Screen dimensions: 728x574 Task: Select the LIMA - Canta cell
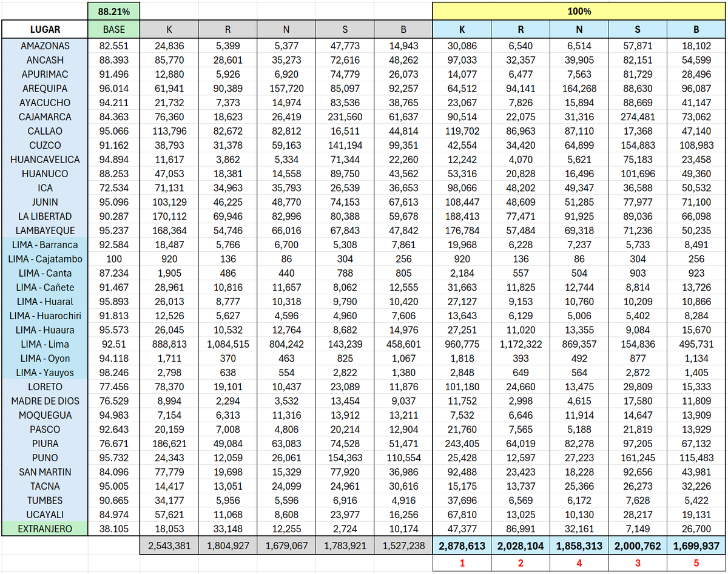pos(45,273)
